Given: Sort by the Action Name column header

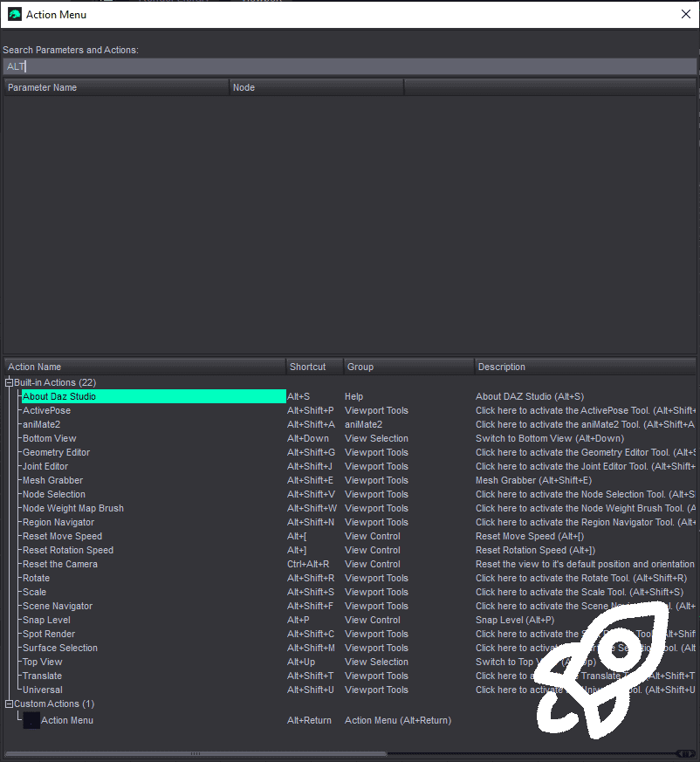Looking at the screenshot, I should pos(145,367).
